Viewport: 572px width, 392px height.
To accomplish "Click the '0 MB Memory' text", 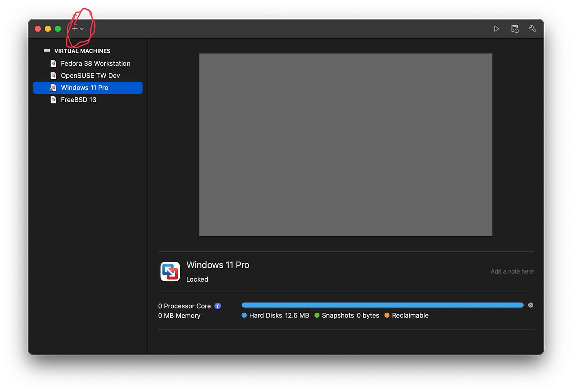I will (x=179, y=316).
